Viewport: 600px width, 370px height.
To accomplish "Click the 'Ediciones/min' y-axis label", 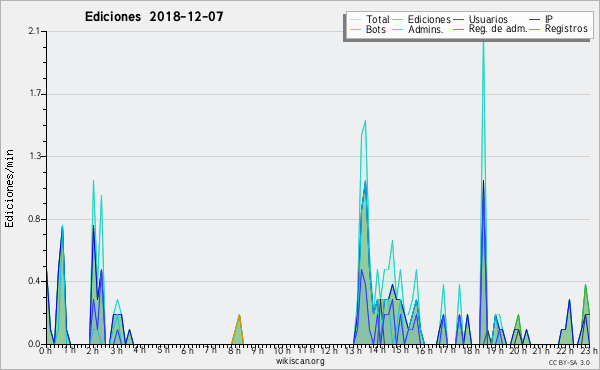I will [9, 188].
